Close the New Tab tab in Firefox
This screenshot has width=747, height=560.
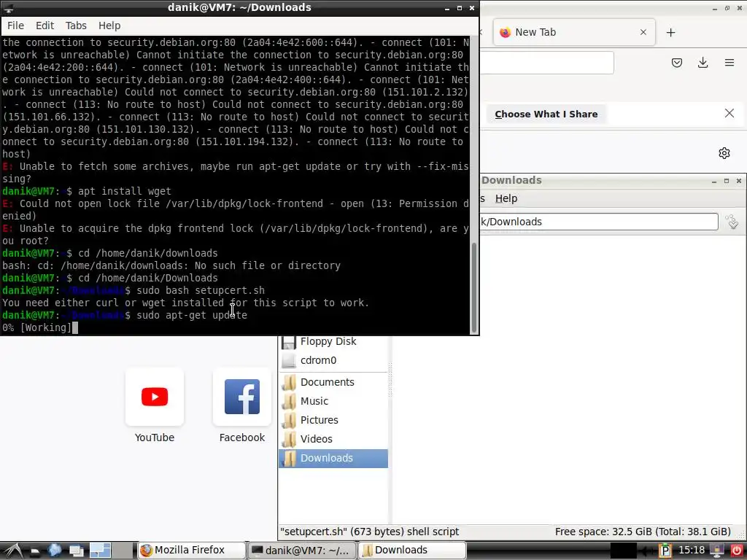click(x=643, y=32)
